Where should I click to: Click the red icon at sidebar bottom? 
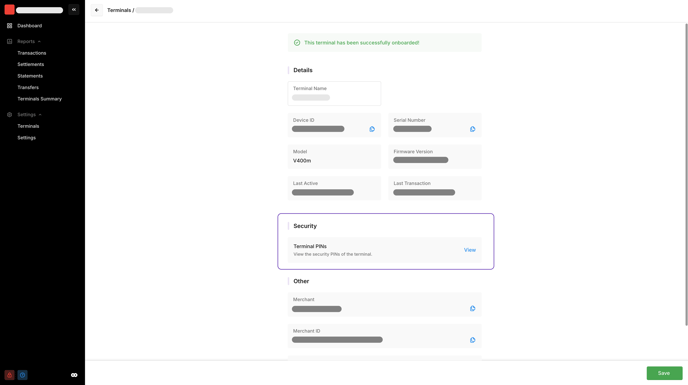click(9, 375)
